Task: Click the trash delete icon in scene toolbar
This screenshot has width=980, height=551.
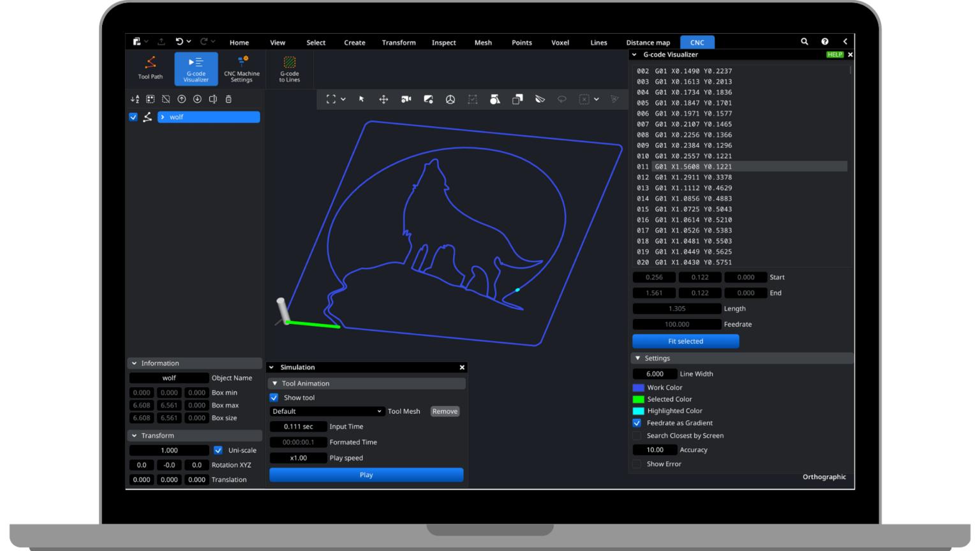Action: pyautogui.click(x=228, y=99)
